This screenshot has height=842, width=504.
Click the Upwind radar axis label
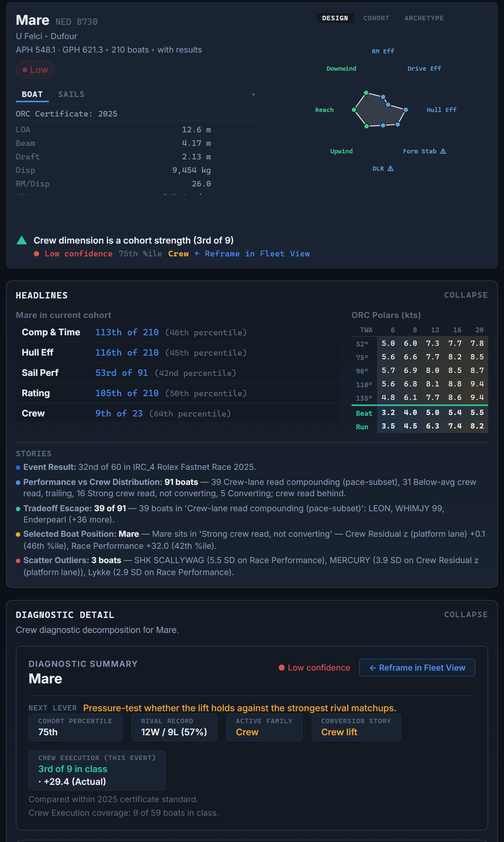click(341, 151)
